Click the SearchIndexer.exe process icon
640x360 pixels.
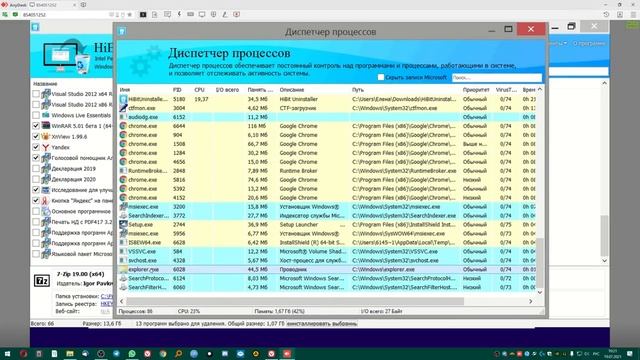(x=123, y=216)
